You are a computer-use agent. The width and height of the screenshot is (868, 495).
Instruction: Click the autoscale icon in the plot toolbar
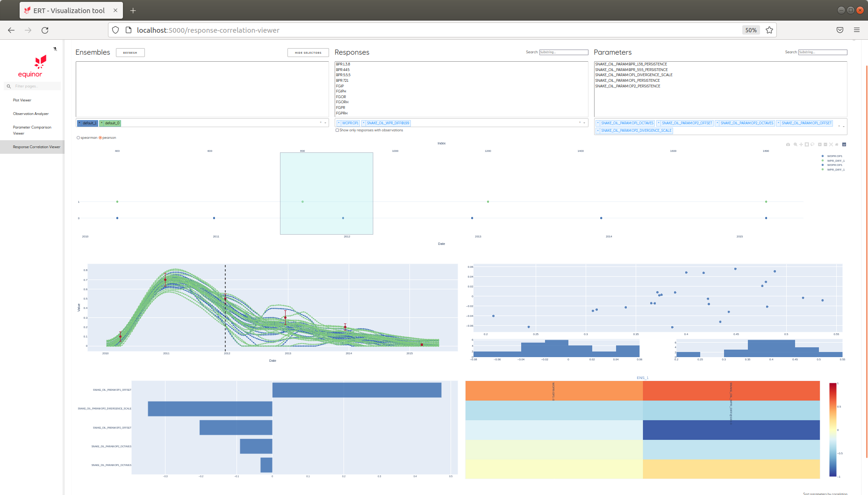tap(832, 144)
